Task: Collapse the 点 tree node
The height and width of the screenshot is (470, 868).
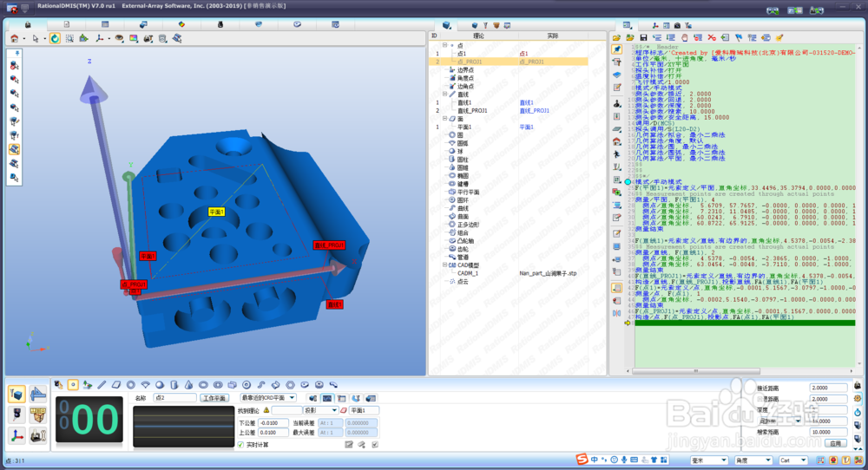Action: [x=444, y=45]
